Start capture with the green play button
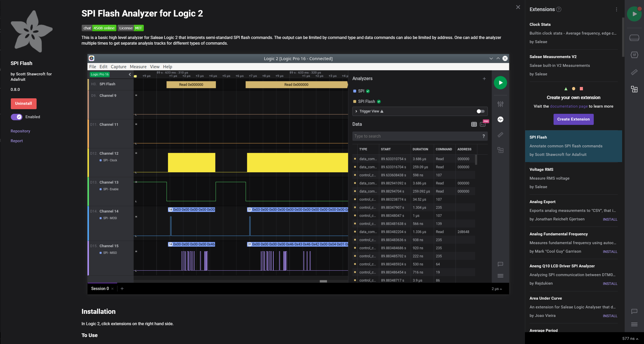This screenshot has height=344, width=644. (x=634, y=14)
